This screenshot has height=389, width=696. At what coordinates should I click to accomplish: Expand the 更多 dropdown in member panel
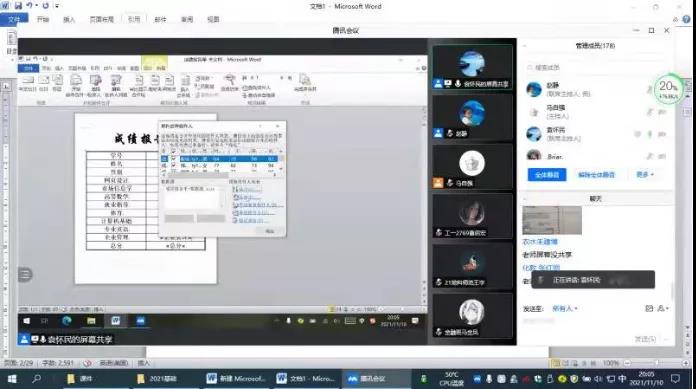(x=645, y=175)
